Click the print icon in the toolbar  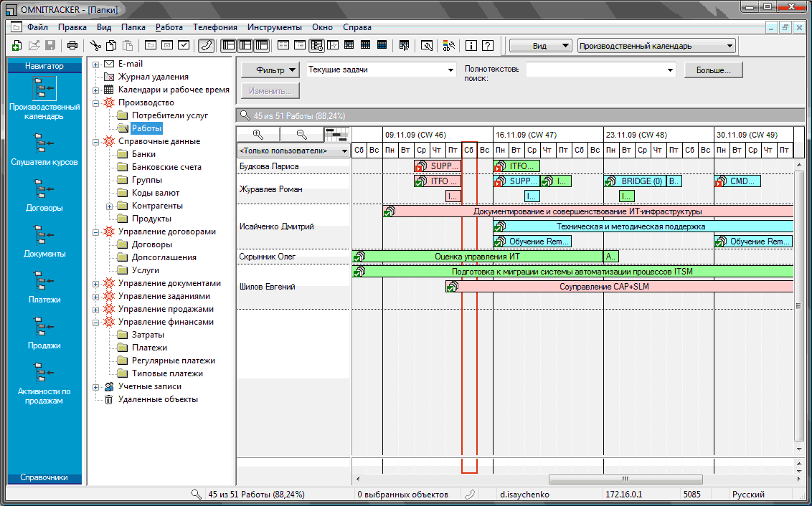(72, 46)
